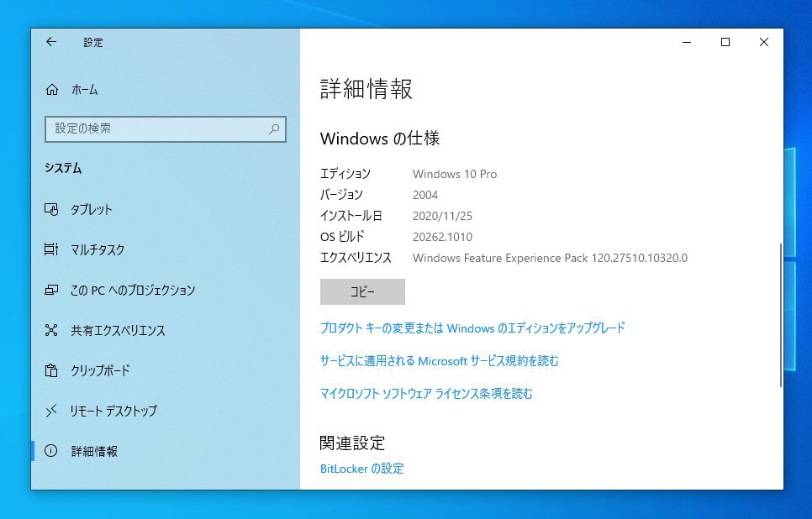812x519 pixels.
Task: Click the back arrow in Settings
Action: (x=51, y=42)
